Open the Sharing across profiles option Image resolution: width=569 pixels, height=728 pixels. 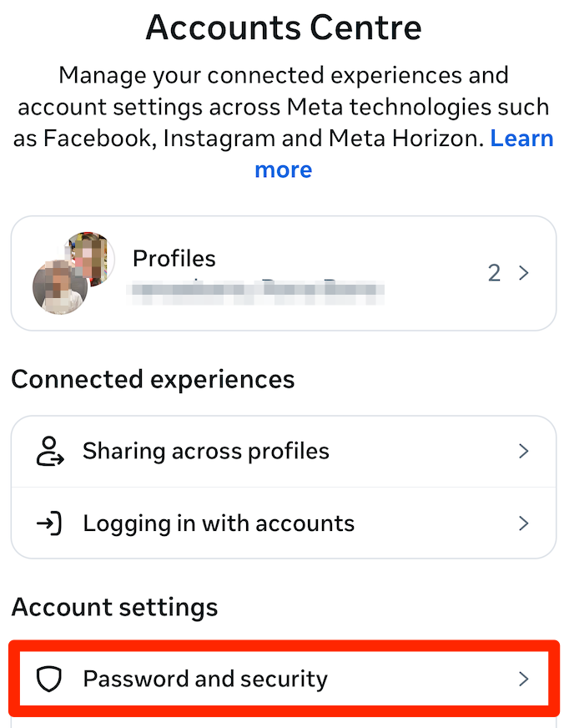click(204, 451)
